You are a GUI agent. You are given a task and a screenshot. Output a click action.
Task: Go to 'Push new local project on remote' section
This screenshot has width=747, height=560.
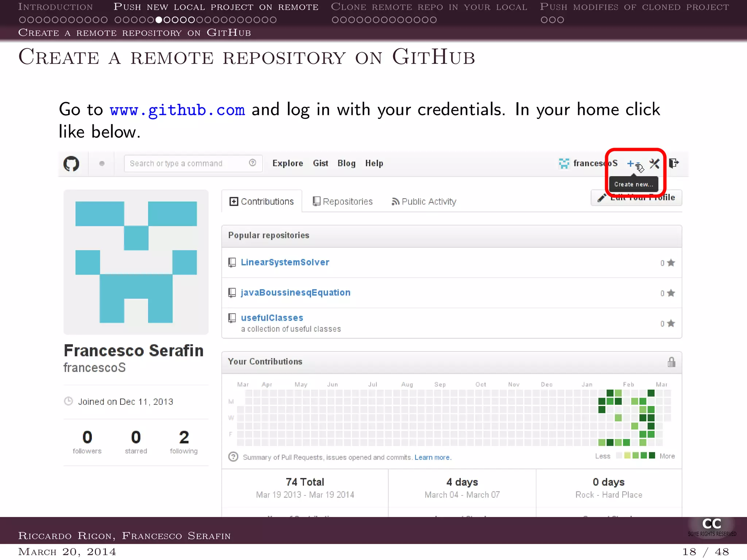click(x=216, y=7)
